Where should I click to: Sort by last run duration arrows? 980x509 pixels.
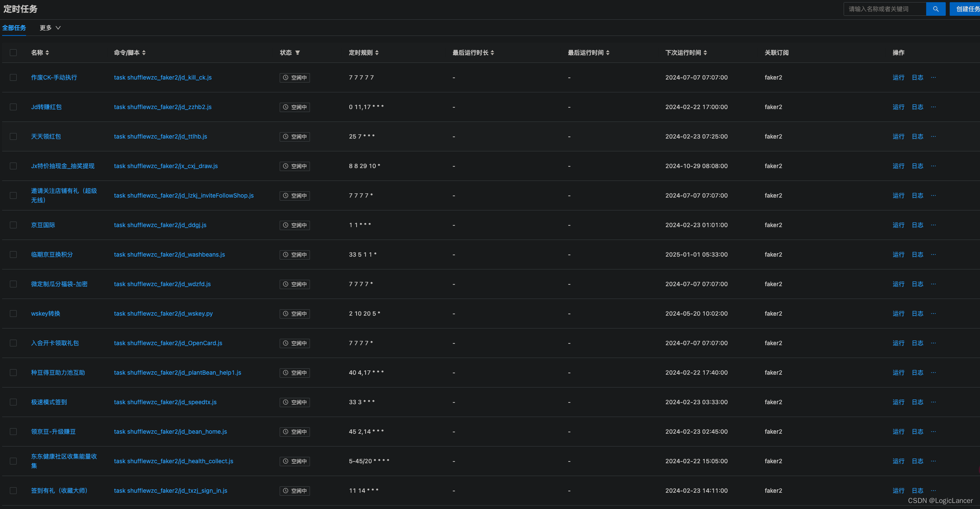pyautogui.click(x=492, y=53)
